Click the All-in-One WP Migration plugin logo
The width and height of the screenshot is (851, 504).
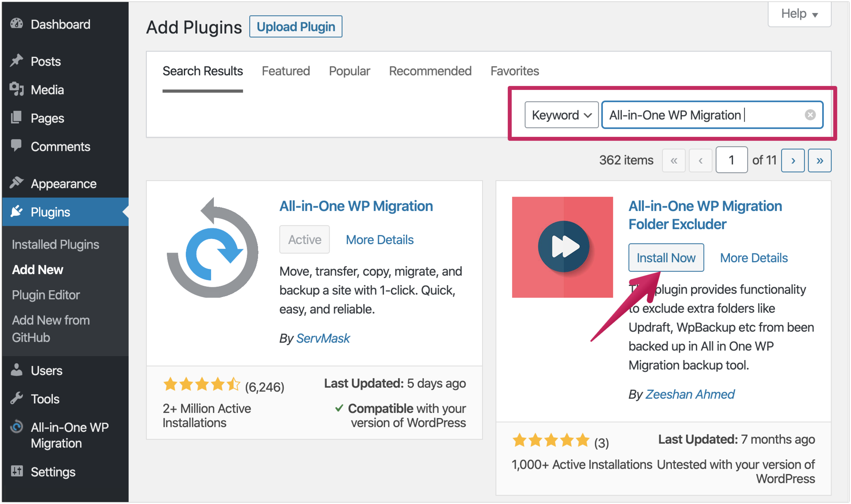(x=212, y=248)
